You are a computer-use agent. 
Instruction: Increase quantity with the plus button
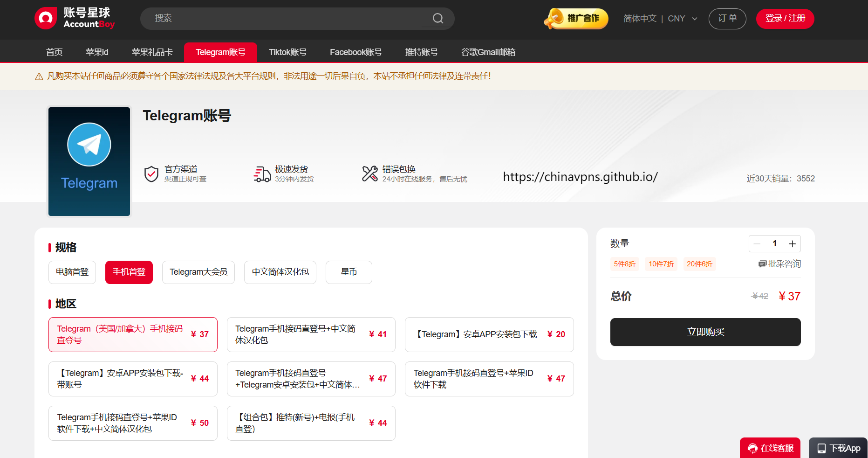pos(792,244)
